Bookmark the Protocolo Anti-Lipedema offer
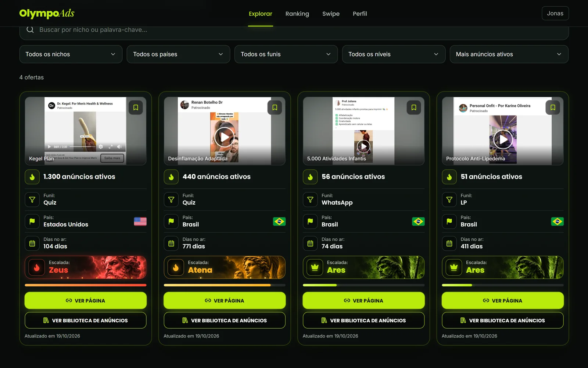The width and height of the screenshot is (588, 368). (553, 107)
